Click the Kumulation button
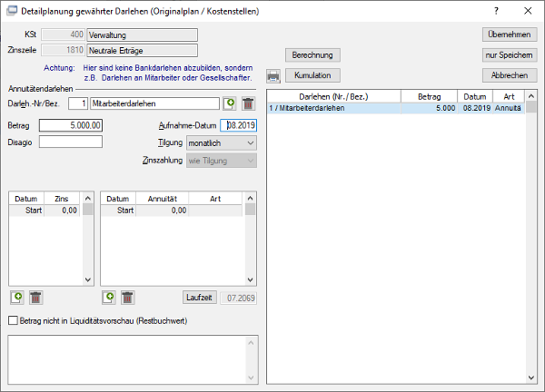The height and width of the screenshot is (392, 545). 312,75
